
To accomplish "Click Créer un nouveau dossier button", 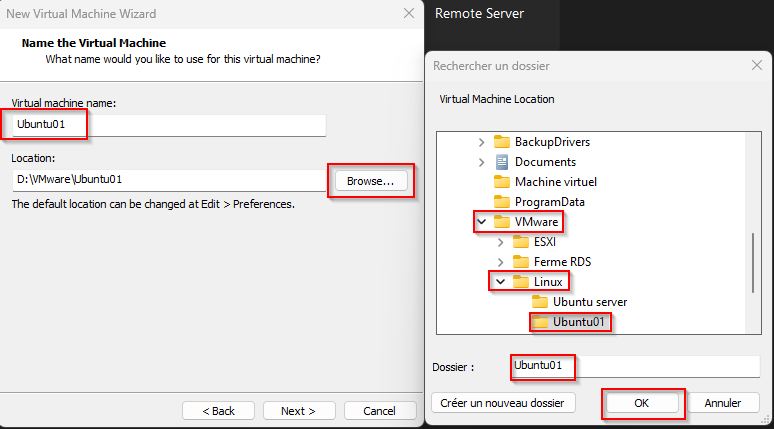I will [x=503, y=403].
